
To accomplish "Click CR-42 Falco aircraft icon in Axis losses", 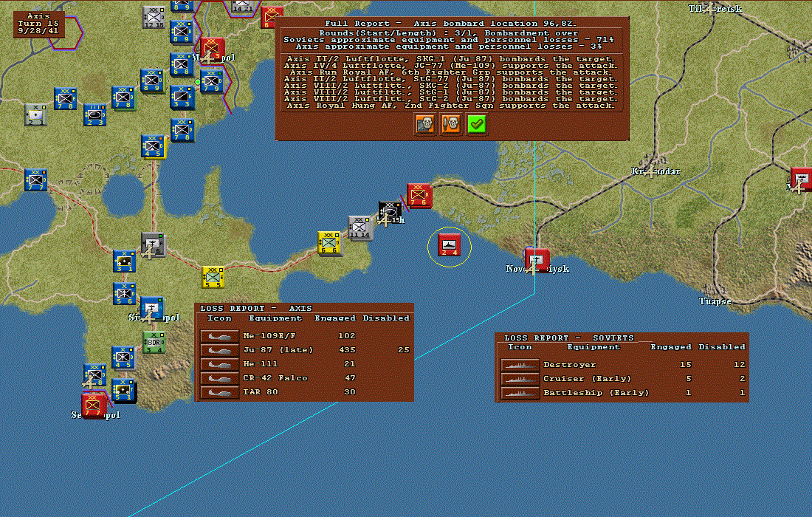I will pyautogui.click(x=219, y=378).
